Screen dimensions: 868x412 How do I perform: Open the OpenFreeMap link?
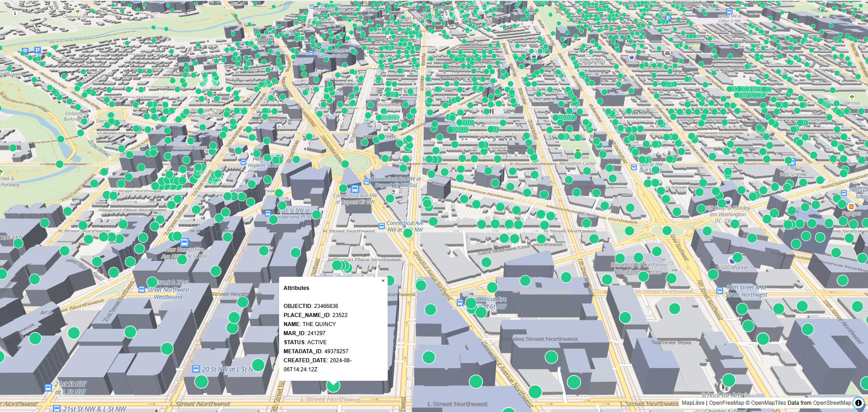tap(726, 403)
